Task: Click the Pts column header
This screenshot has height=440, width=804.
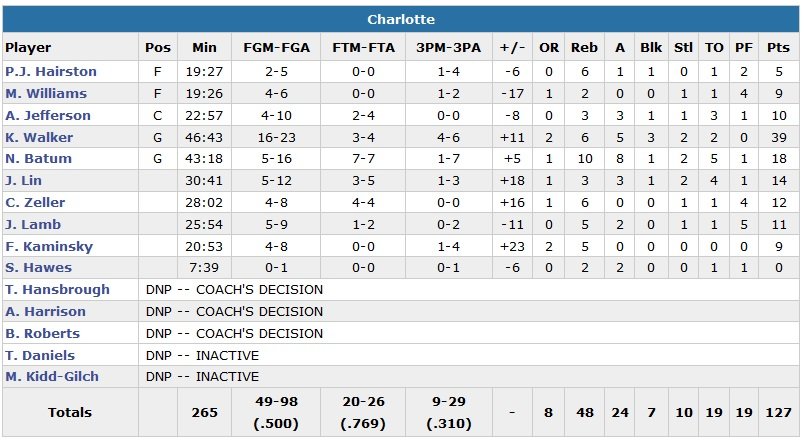Action: coord(778,47)
